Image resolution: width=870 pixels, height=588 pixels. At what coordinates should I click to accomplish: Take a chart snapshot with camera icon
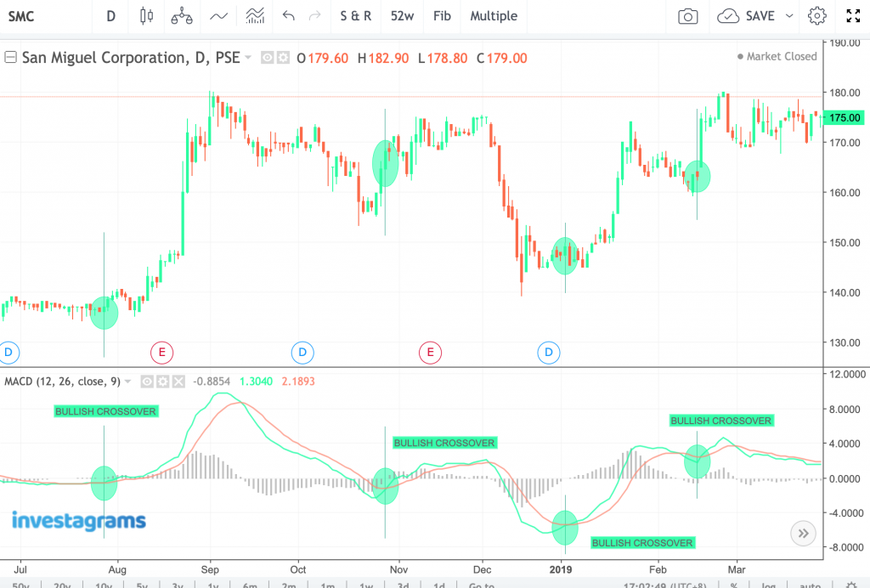pyautogui.click(x=686, y=16)
